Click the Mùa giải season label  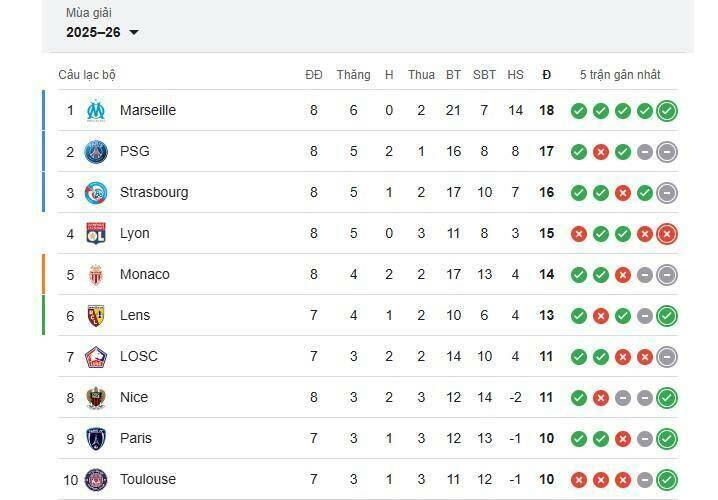point(89,13)
